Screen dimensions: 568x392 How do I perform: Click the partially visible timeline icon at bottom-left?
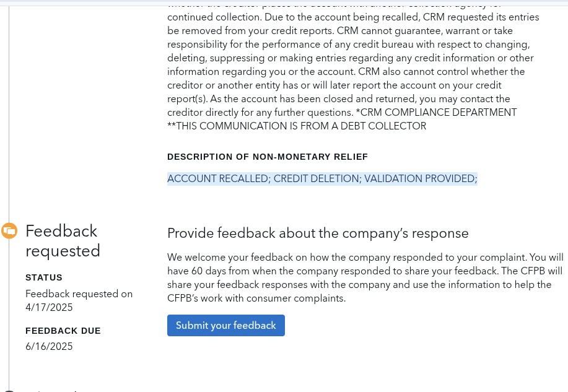click(8, 391)
